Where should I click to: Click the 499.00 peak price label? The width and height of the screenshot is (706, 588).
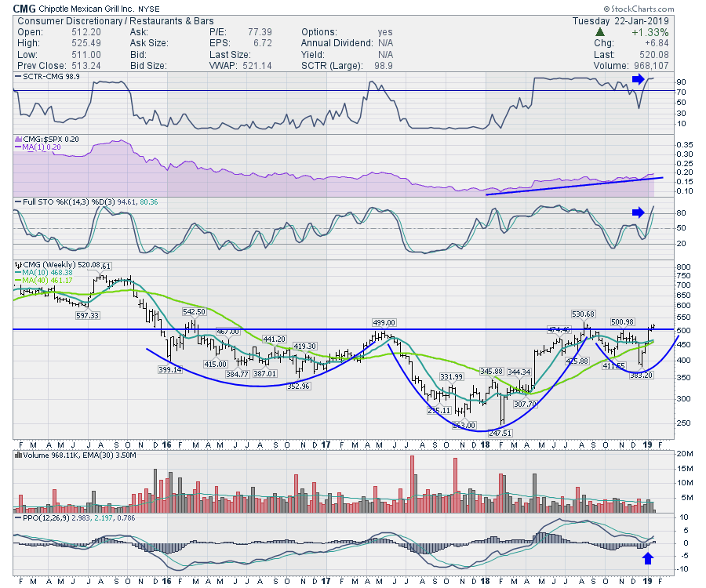[x=384, y=323]
